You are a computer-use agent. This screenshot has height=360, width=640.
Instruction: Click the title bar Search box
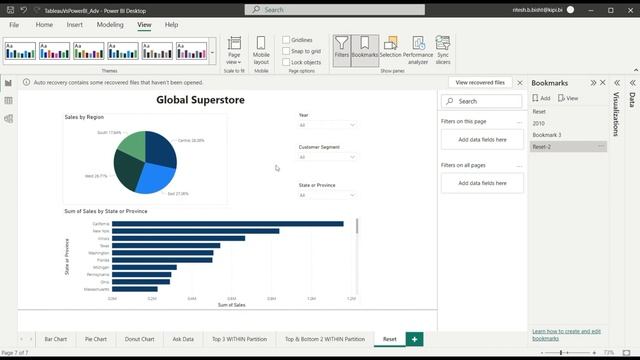point(335,9)
